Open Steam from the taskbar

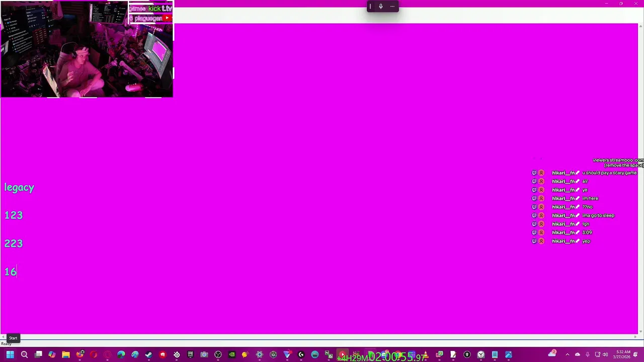coord(148,354)
